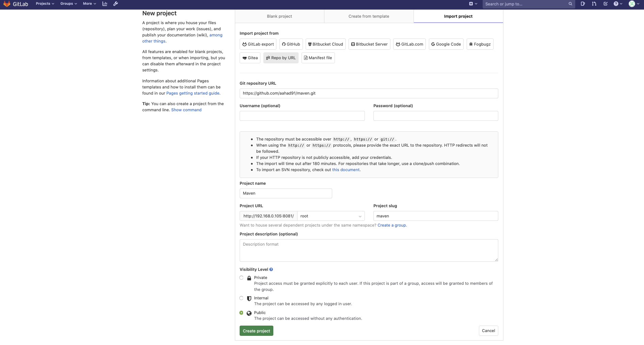Open 'this document' SVN link
The width and height of the screenshot is (644, 345).
(346, 170)
